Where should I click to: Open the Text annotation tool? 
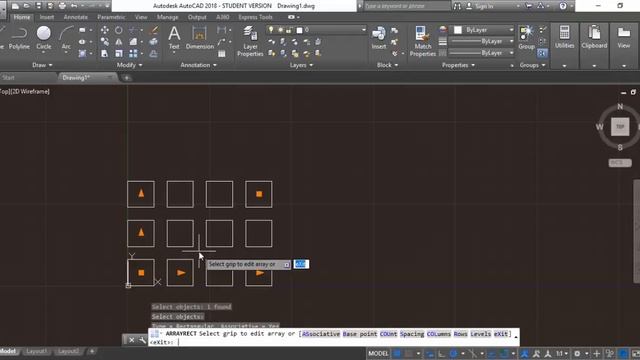(174, 38)
